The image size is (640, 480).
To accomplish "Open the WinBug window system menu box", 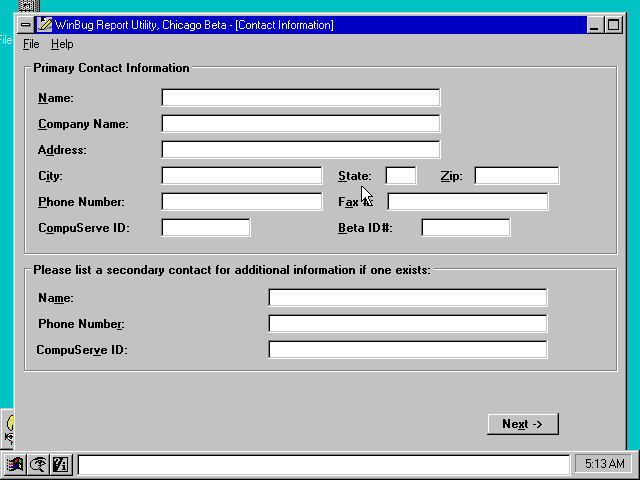I will pos(25,25).
